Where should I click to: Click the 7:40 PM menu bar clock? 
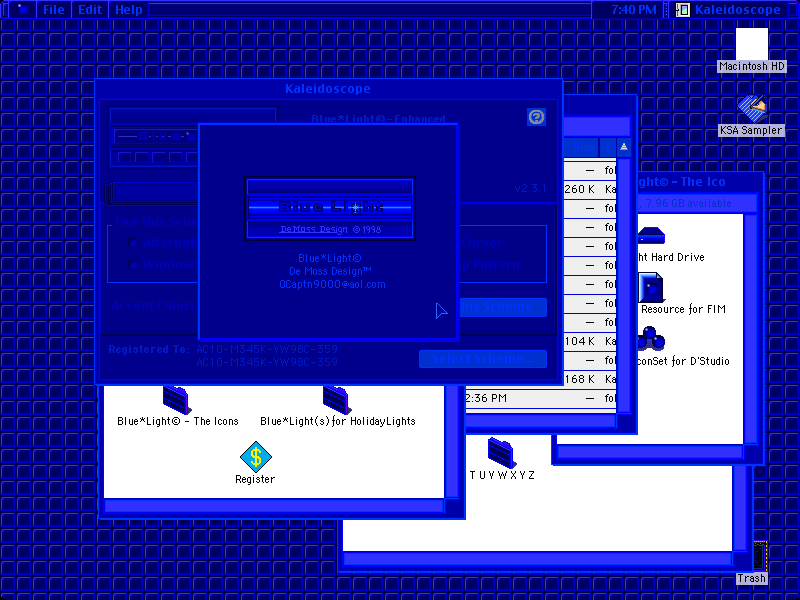[634, 10]
